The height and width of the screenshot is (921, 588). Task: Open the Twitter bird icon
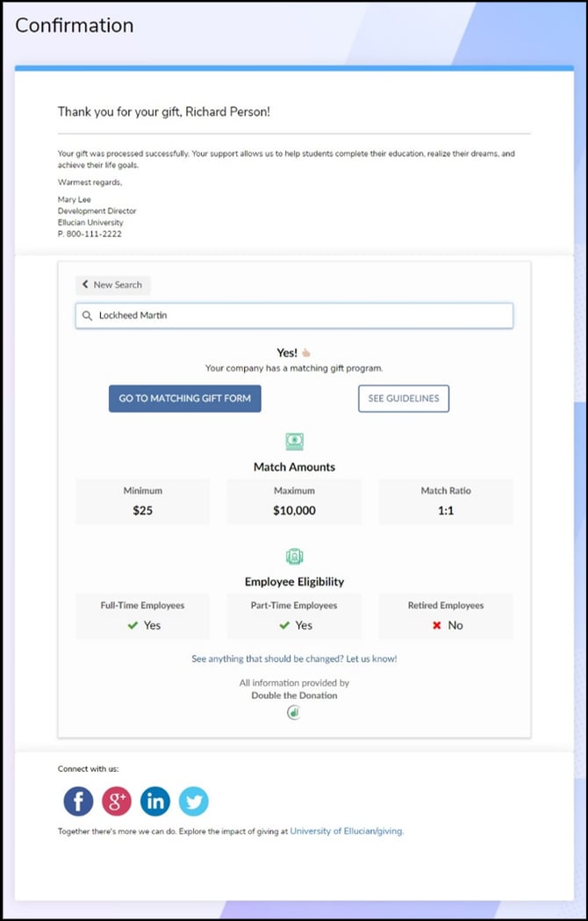[194, 801]
